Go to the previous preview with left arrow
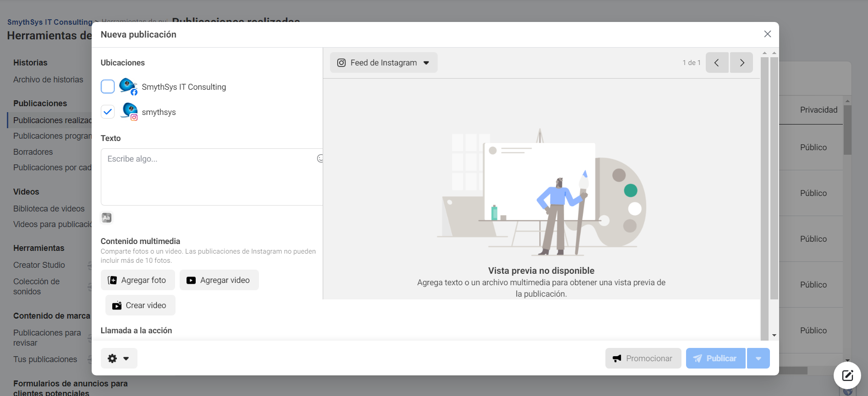 point(717,63)
